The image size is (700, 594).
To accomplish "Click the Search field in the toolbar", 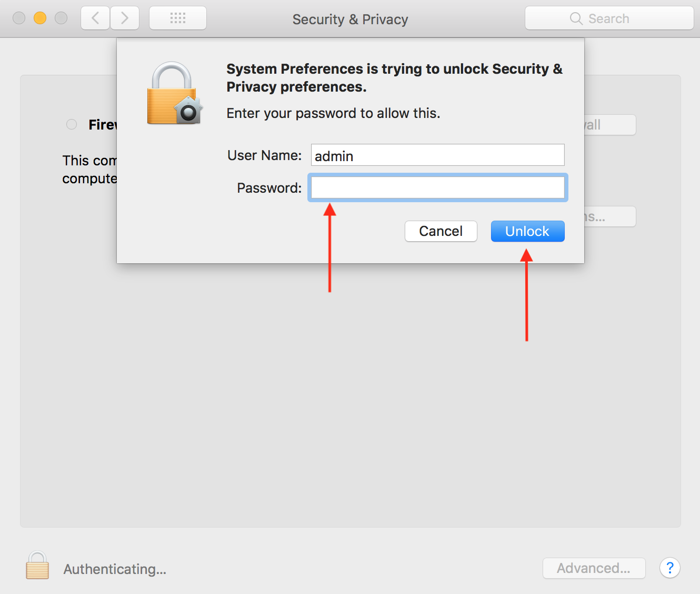I will 609,18.
